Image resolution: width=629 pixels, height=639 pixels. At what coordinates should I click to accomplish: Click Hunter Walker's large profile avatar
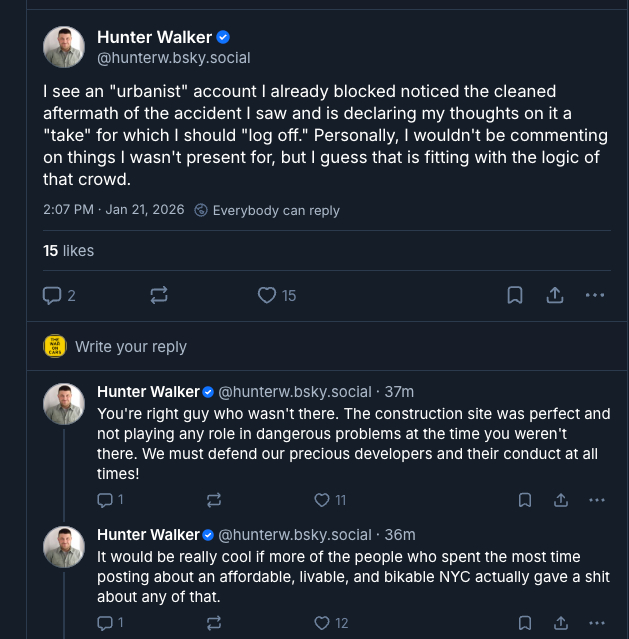(x=64, y=47)
